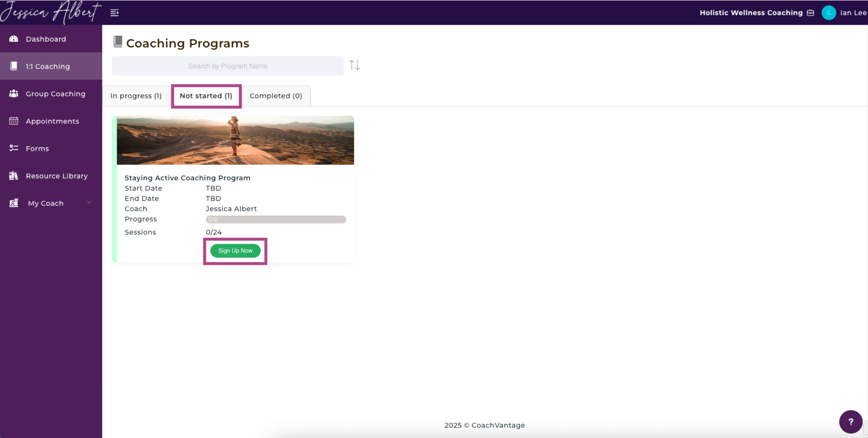The height and width of the screenshot is (438, 868).
Task: Click the Dashboard gauge icon
Action: click(14, 39)
